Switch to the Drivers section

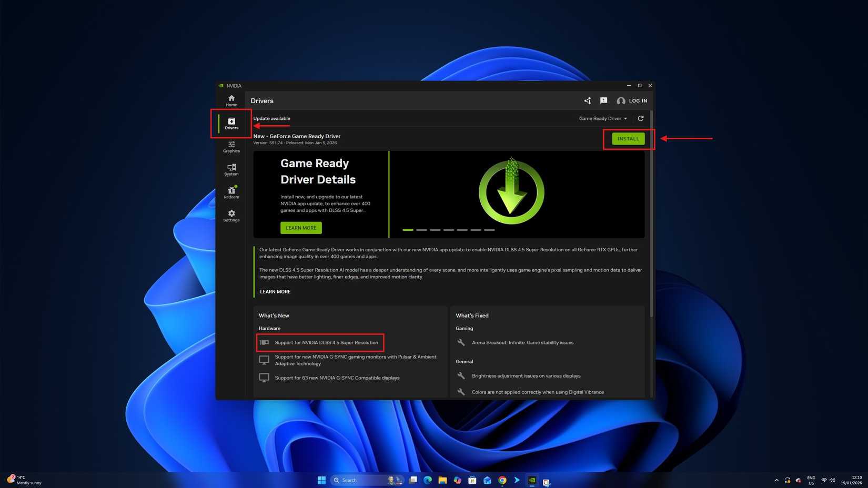pos(231,124)
